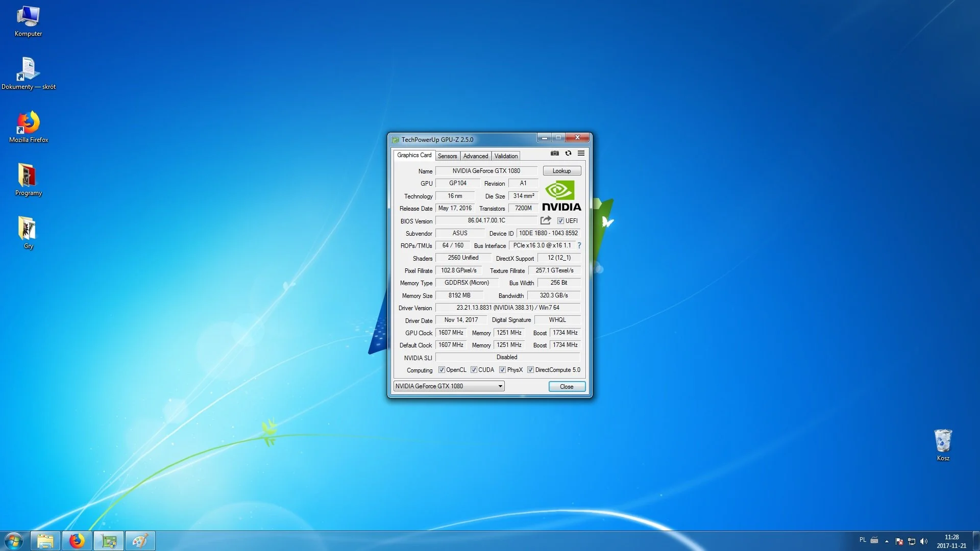The width and height of the screenshot is (980, 551).
Task: Click the Driver Version field
Action: tap(507, 308)
